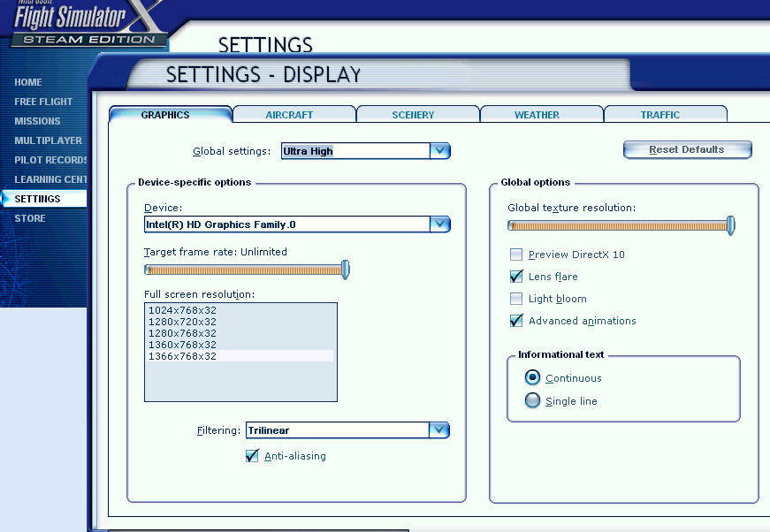
Task: Select Single line informational text option
Action: click(x=532, y=401)
